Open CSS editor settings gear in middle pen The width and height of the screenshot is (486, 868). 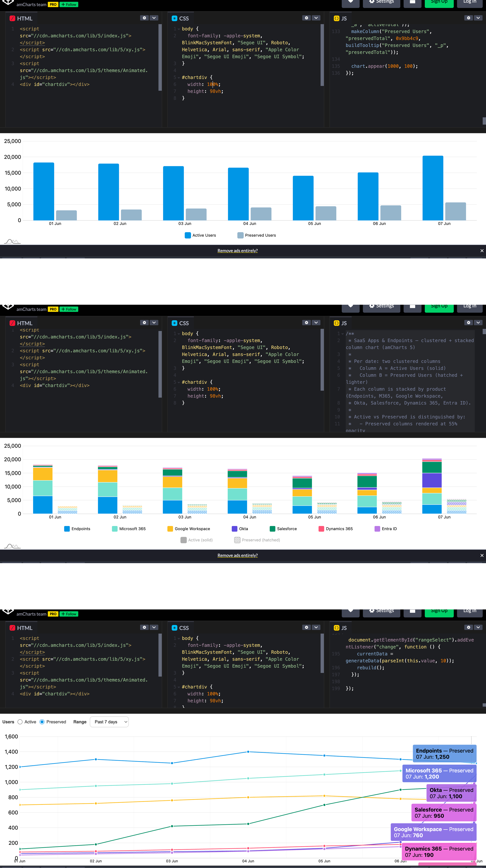(306, 322)
